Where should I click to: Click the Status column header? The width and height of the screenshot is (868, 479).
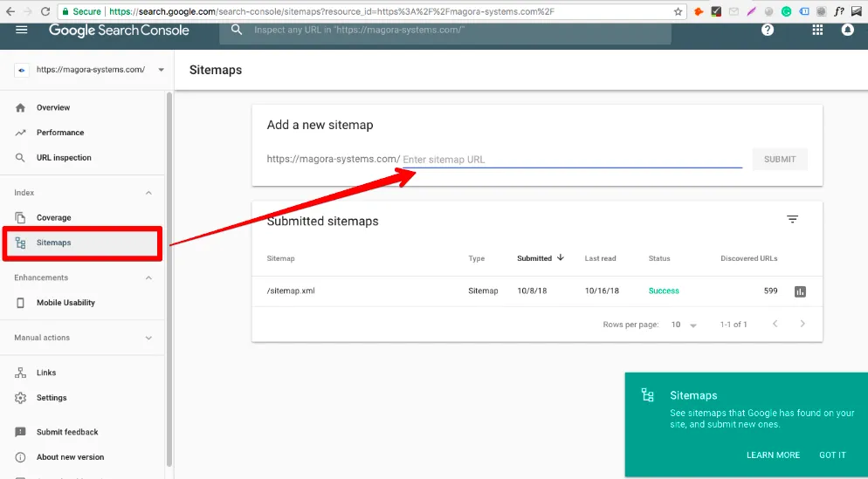659,258
